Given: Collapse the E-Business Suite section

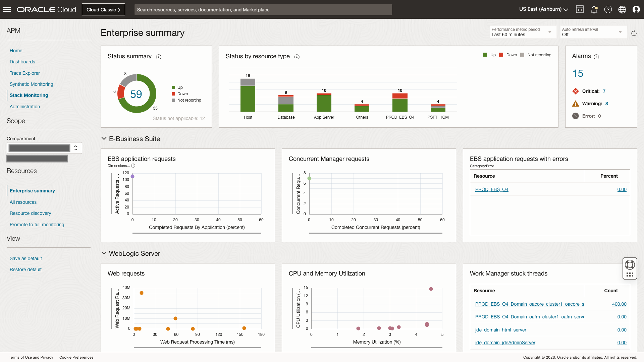Looking at the screenshot, I should (x=104, y=138).
